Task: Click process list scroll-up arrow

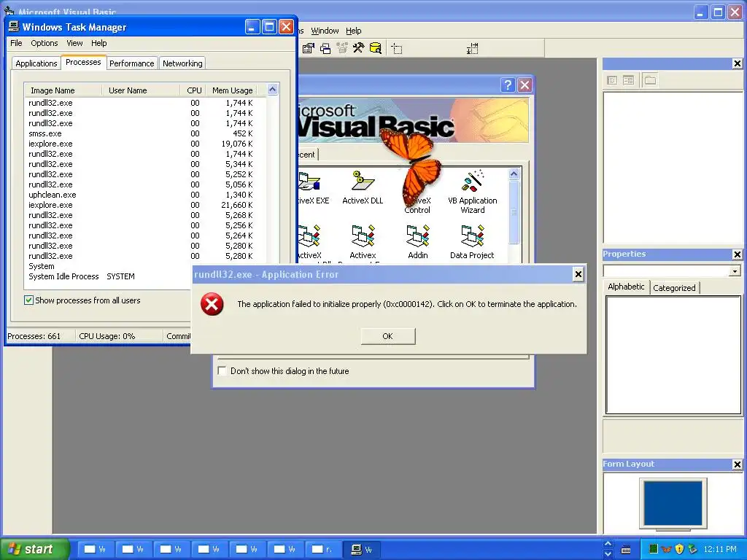Action: point(273,90)
